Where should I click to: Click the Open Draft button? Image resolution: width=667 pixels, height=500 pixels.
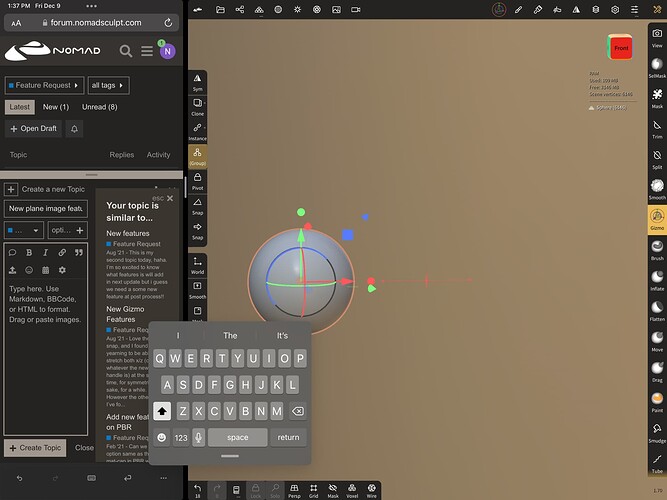point(34,129)
